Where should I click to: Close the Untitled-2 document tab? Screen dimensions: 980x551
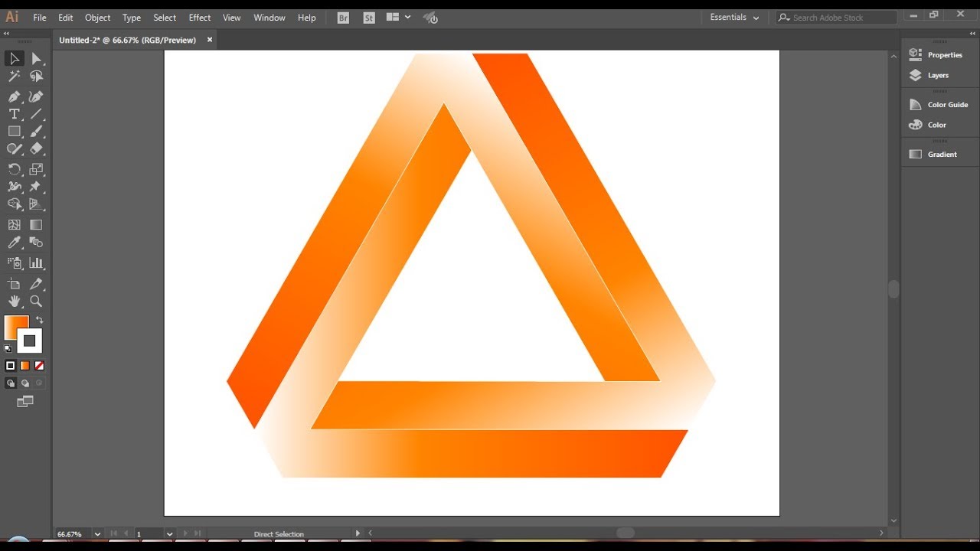coord(210,40)
